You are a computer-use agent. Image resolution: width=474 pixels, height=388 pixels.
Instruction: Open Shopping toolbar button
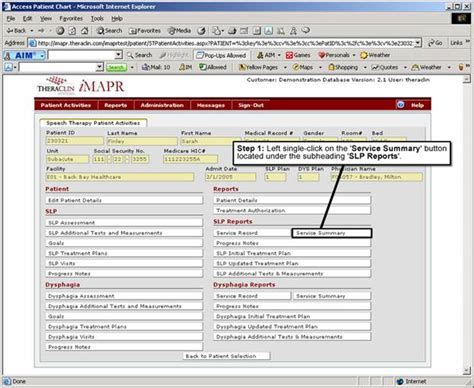(x=343, y=67)
